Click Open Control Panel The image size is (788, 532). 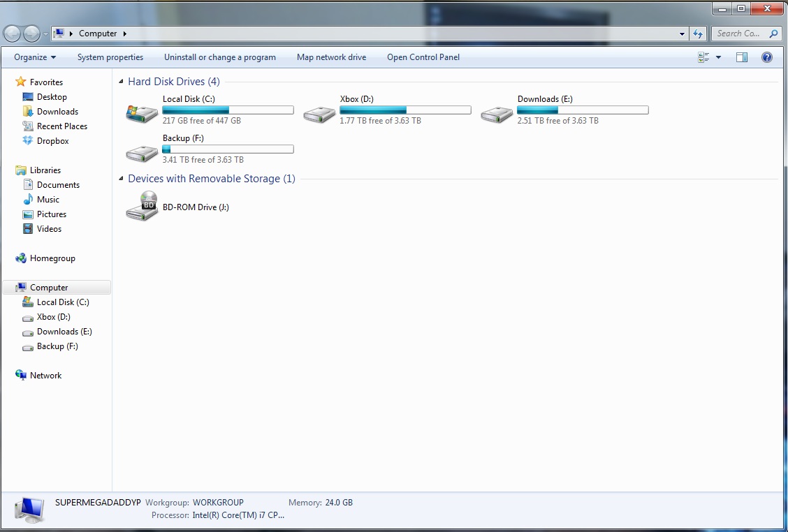[423, 57]
